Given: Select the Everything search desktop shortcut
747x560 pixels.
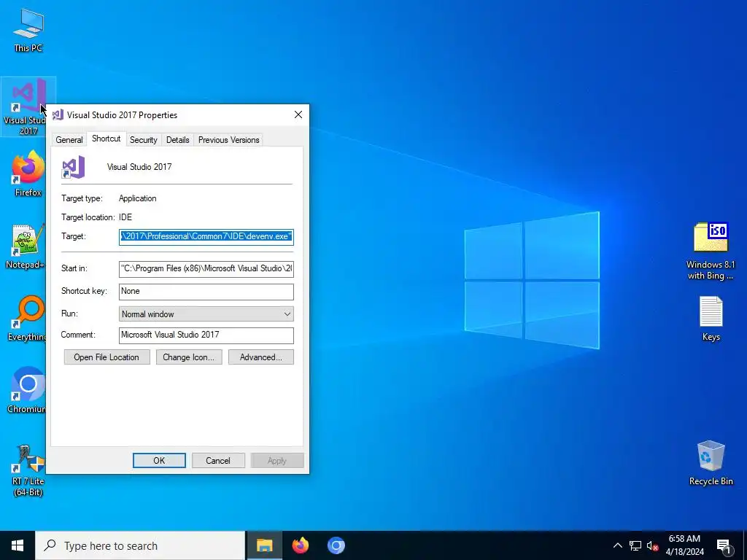Looking at the screenshot, I should 27,318.
